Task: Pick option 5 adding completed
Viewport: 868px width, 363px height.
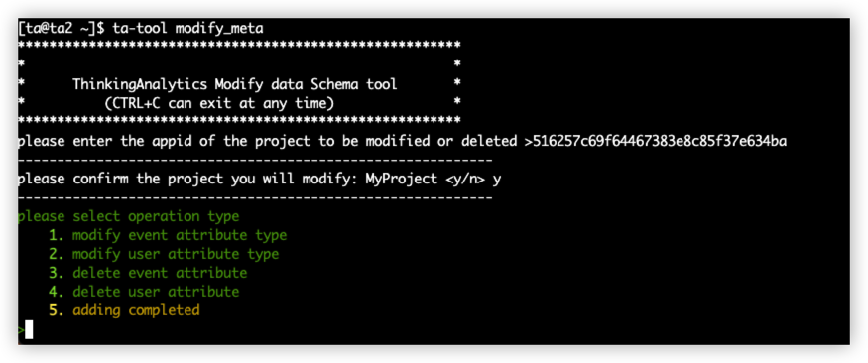Action: tap(124, 310)
